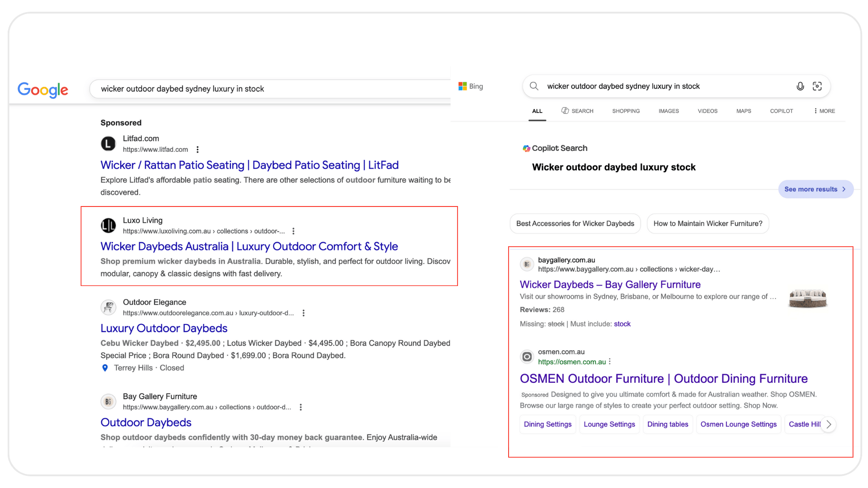
Task: Click the Litfad.com favicon
Action: [108, 144]
